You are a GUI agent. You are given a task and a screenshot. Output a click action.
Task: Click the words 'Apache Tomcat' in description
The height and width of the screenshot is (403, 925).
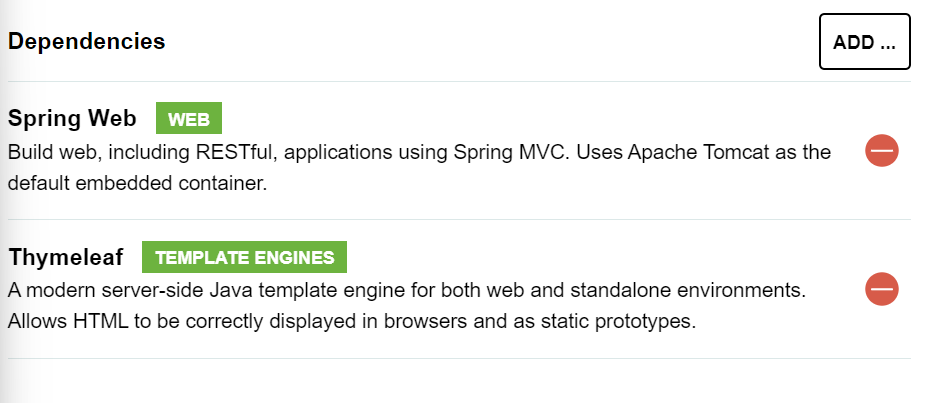698,152
